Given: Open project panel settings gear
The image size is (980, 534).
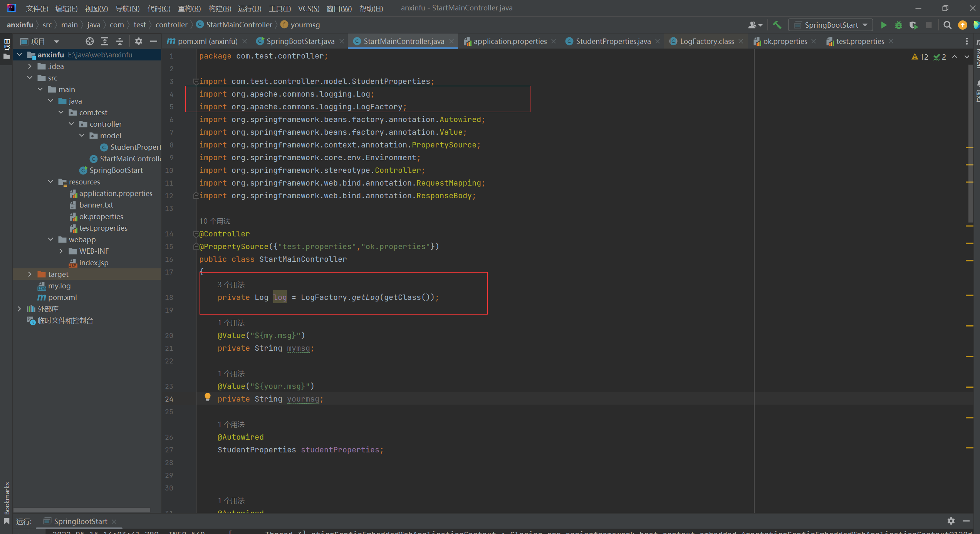Looking at the screenshot, I should (x=139, y=41).
